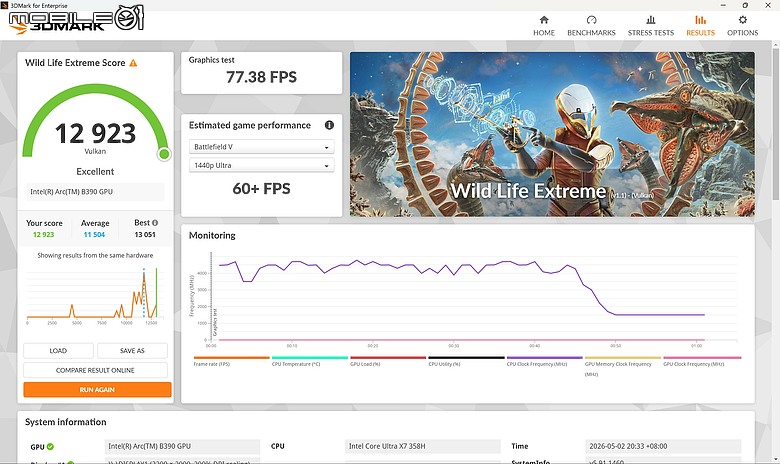Image resolution: width=780 pixels, height=464 pixels.
Task: Click the Home house icon
Action: coord(544,20)
